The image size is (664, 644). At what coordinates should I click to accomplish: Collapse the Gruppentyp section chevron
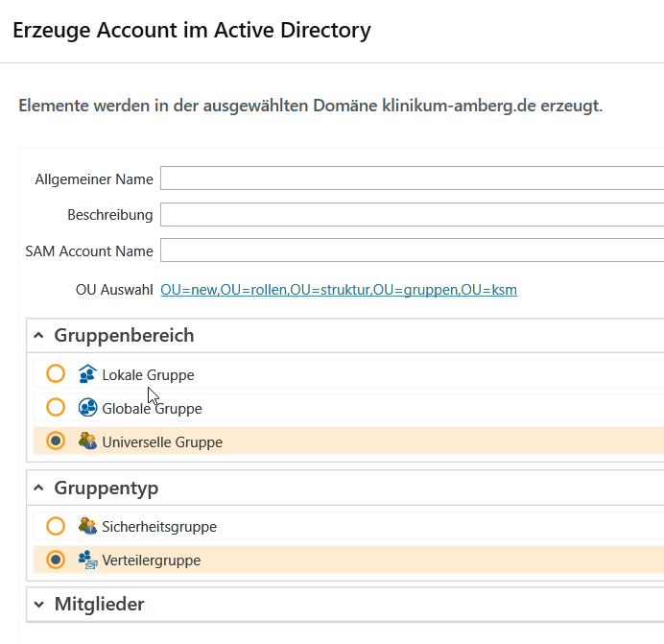click(38, 489)
